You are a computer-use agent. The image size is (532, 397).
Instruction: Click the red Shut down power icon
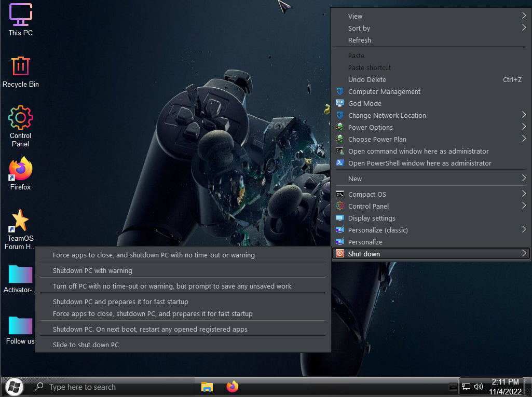pyautogui.click(x=339, y=253)
